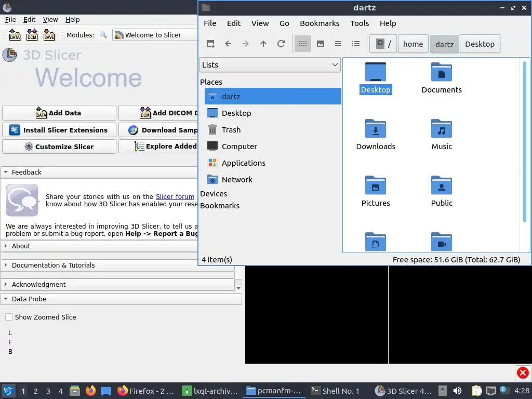Switch to detailed list view mode

pos(355,44)
